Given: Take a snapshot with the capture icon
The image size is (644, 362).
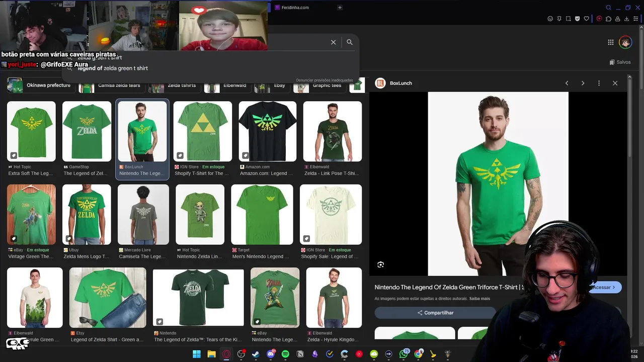Looking at the screenshot, I should (x=569, y=19).
